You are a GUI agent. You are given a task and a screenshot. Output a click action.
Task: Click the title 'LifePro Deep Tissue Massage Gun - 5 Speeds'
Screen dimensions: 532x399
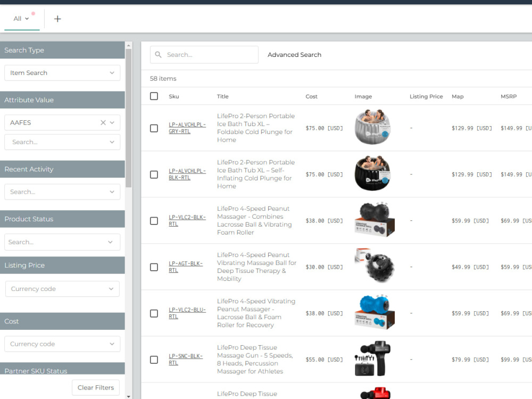point(255,360)
